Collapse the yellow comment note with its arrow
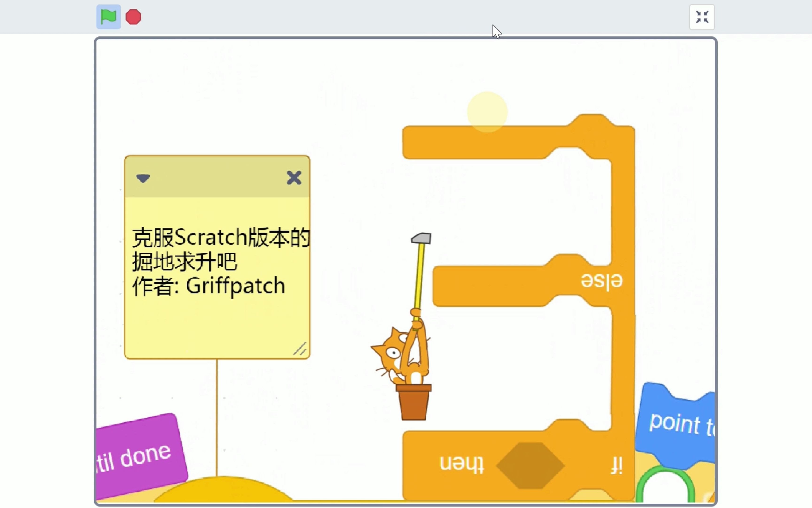Viewport: 812px width, 508px height. pos(143,178)
